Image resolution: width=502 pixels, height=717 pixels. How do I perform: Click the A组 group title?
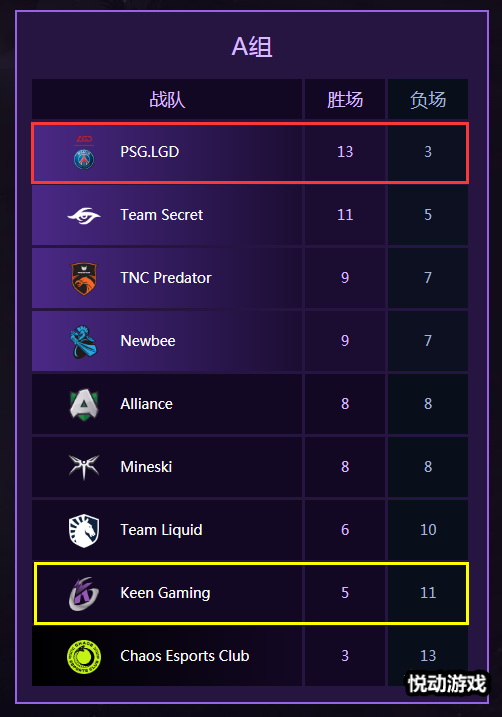click(252, 47)
